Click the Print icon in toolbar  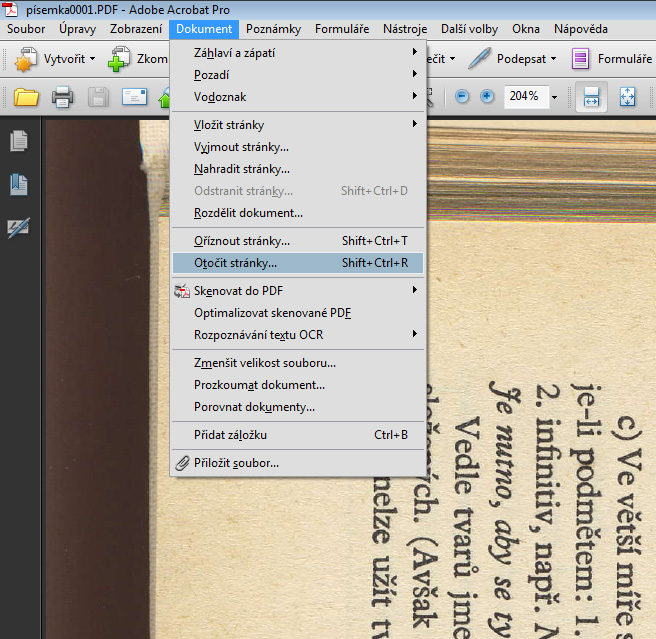pos(63,97)
